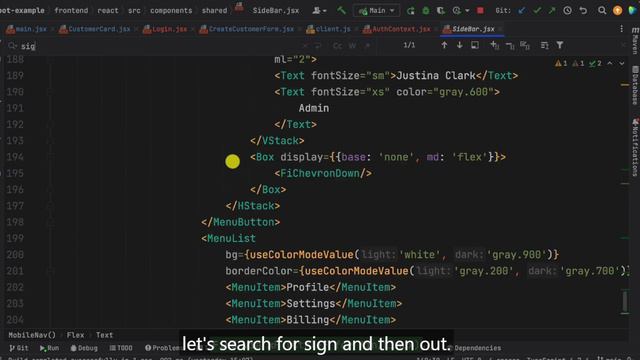The image size is (640, 360).
Task: Open the Main run configuration dropdown
Action: click(x=376, y=11)
